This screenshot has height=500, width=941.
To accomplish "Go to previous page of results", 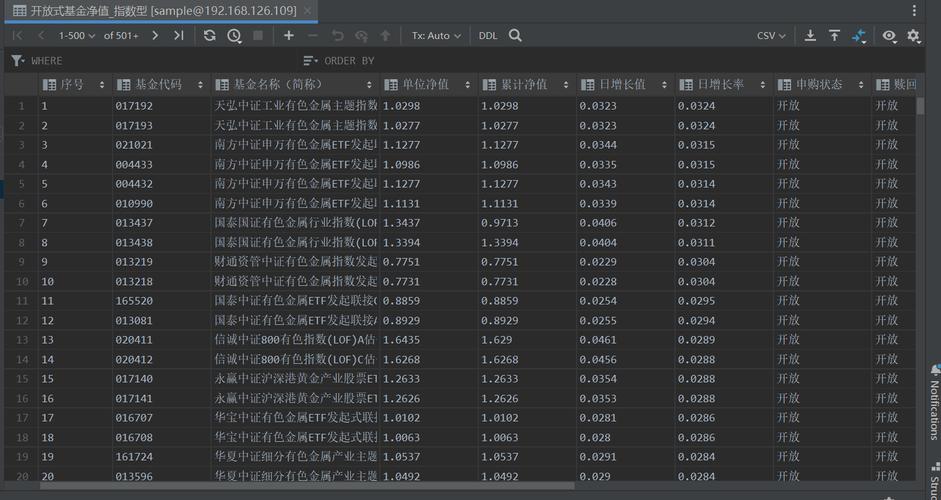I will pyautogui.click(x=41, y=35).
